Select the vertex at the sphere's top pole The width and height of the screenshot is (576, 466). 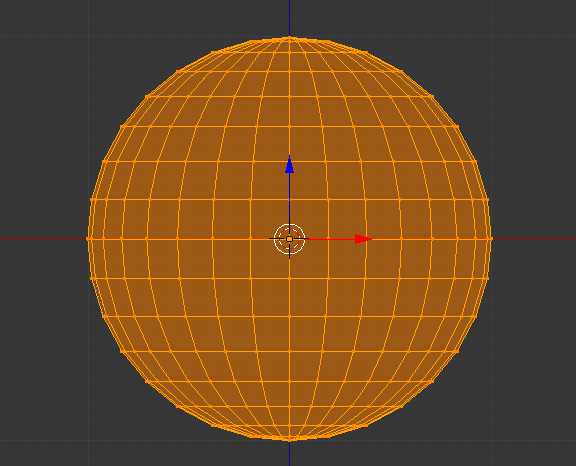[289, 37]
